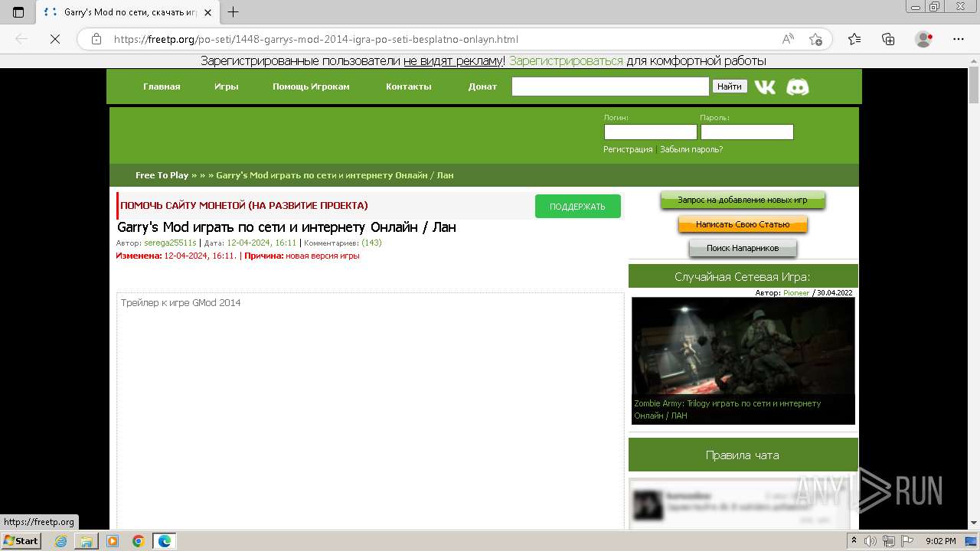Click Запрос на добавление новых игр
Viewport: 980px width, 551px height.
click(743, 200)
